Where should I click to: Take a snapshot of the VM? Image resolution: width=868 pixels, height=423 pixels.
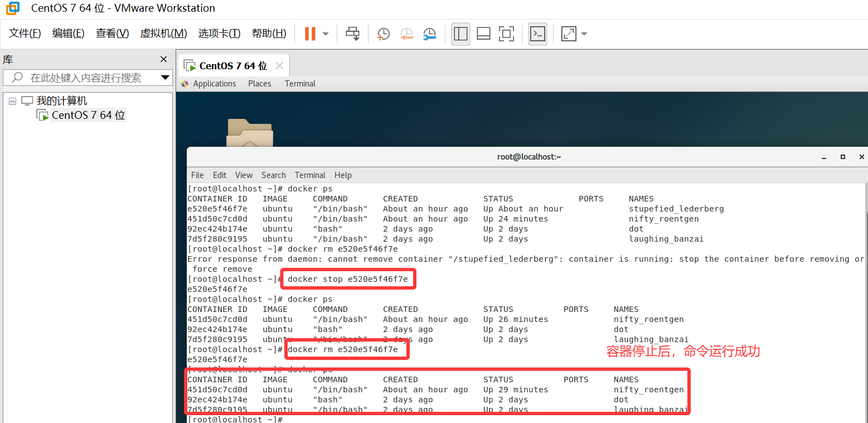384,34
